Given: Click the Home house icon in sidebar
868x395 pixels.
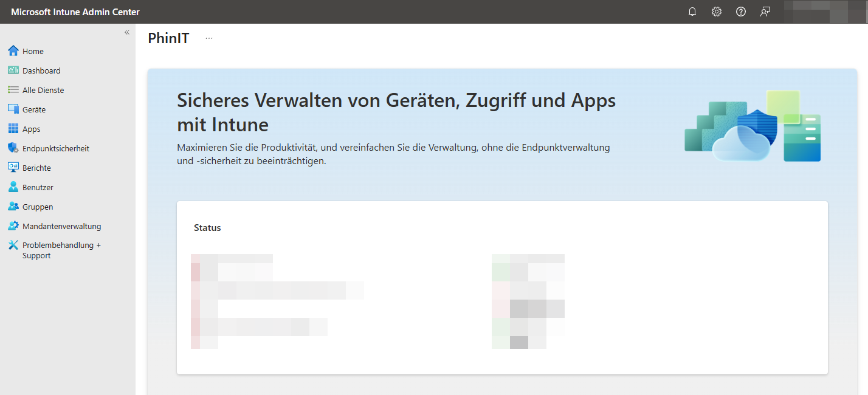Looking at the screenshot, I should point(13,51).
